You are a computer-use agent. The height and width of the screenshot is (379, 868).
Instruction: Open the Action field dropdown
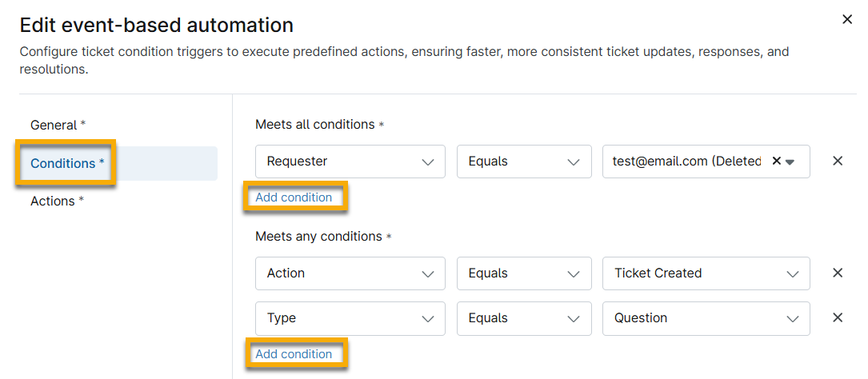point(350,273)
